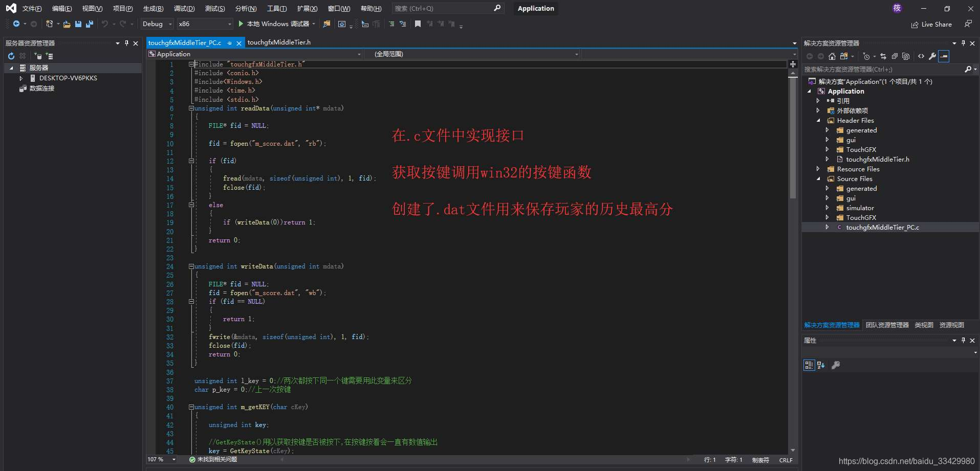Open the 调试(D) debug menu

tap(184, 9)
